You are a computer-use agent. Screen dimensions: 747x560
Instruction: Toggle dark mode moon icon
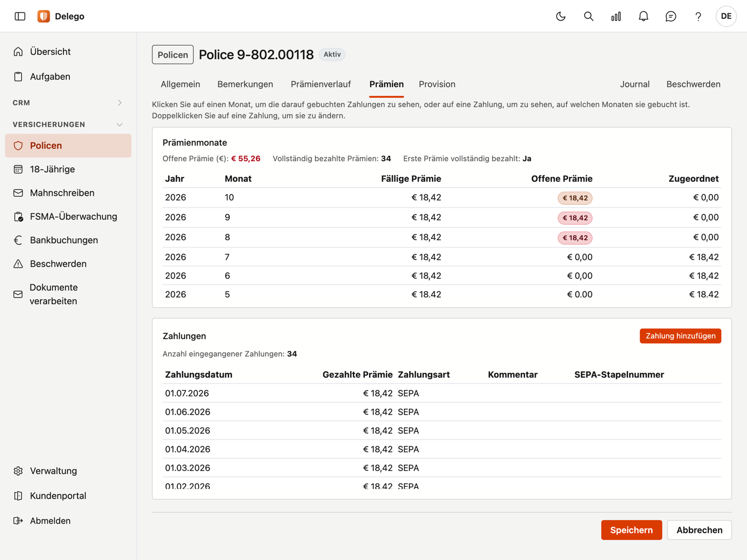point(561,16)
